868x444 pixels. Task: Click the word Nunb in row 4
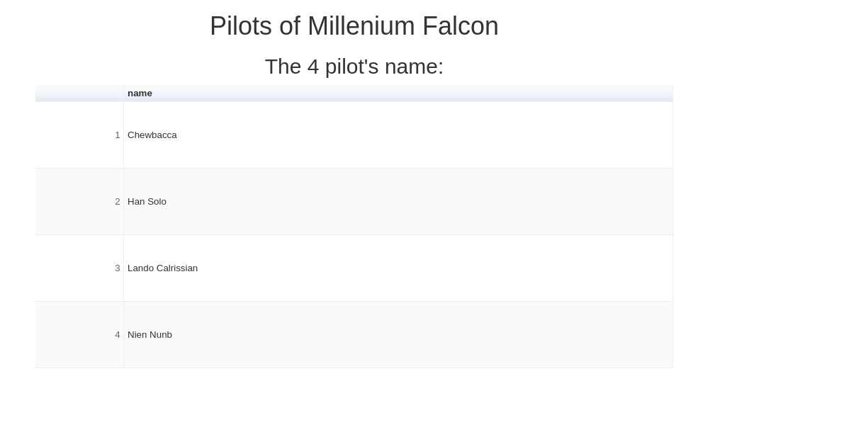(161, 335)
